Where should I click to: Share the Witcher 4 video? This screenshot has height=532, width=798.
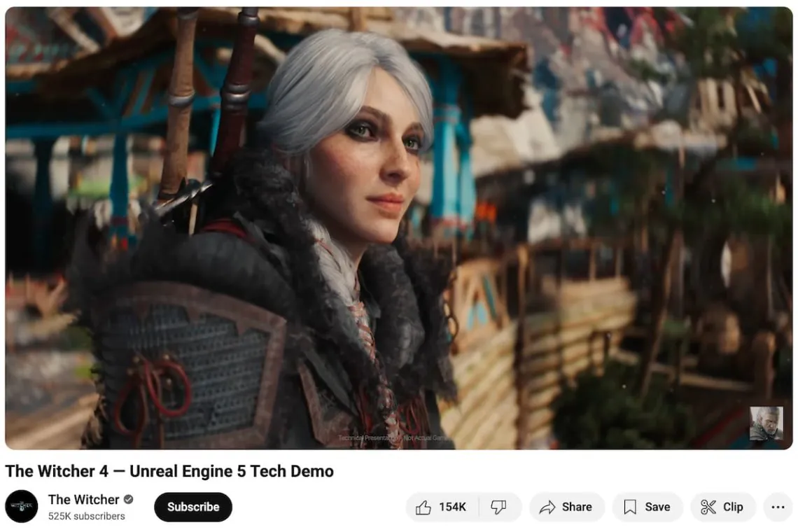(x=567, y=507)
